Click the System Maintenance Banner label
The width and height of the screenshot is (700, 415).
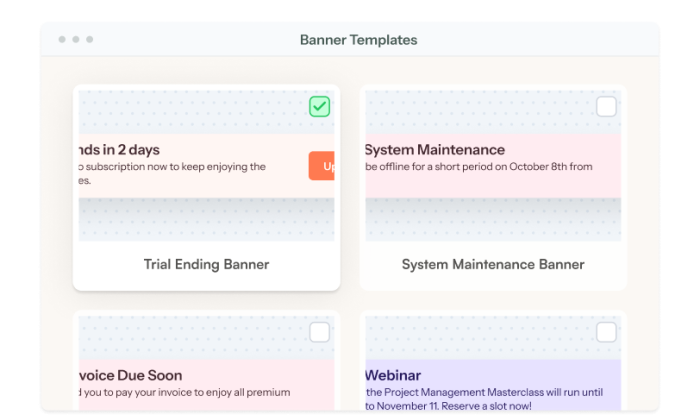492,265
